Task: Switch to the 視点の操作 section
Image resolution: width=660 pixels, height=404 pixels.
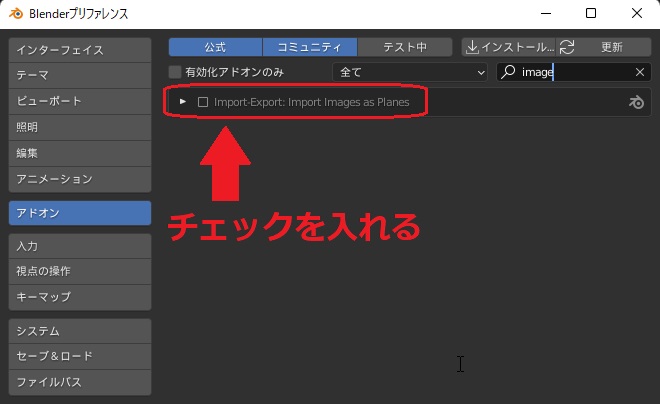Action: tap(80, 271)
